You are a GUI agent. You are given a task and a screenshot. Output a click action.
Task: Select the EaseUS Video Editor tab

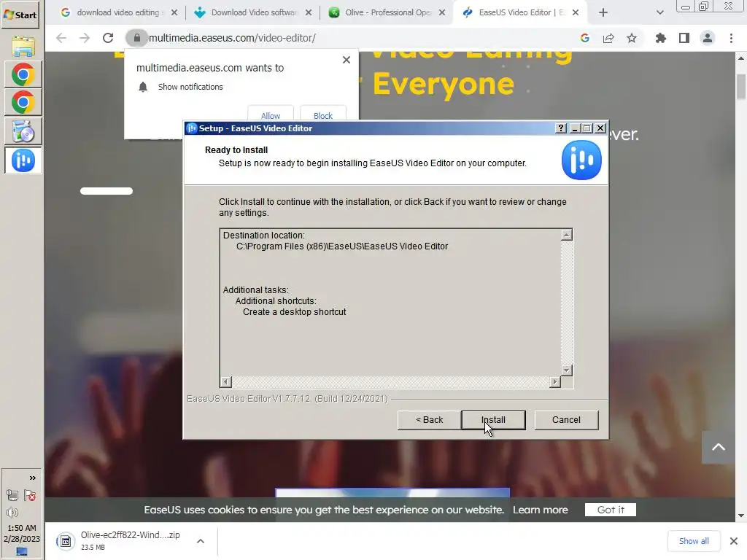coord(521,12)
